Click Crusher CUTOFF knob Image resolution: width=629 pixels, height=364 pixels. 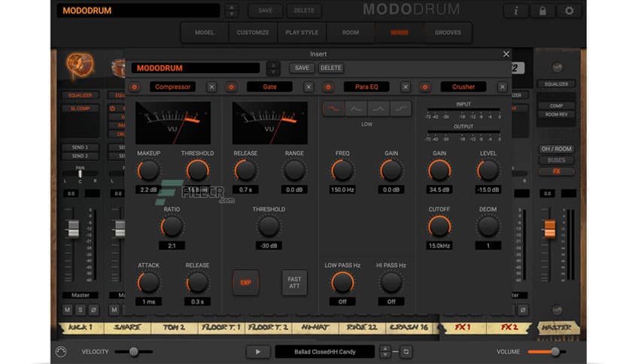pos(439,226)
